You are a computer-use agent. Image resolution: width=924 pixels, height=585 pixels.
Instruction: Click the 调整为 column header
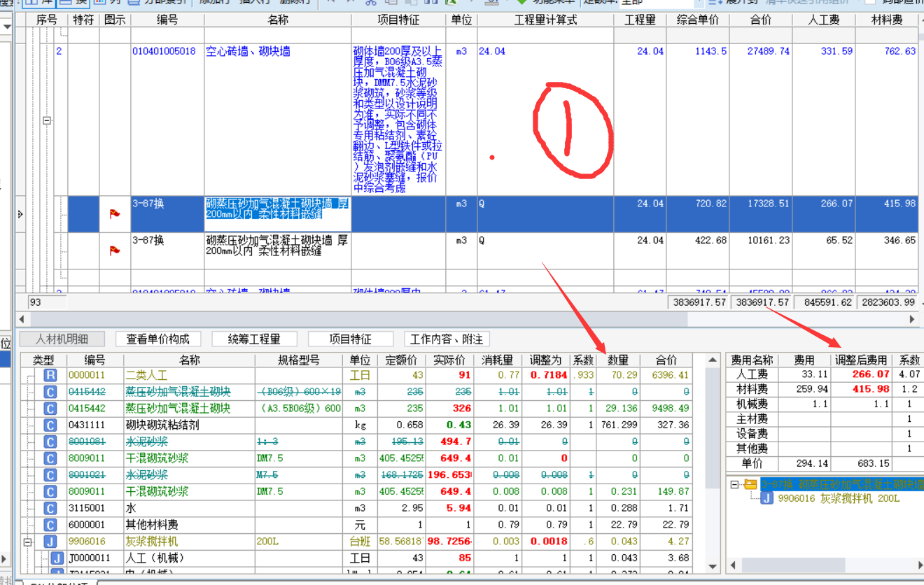coord(545,360)
